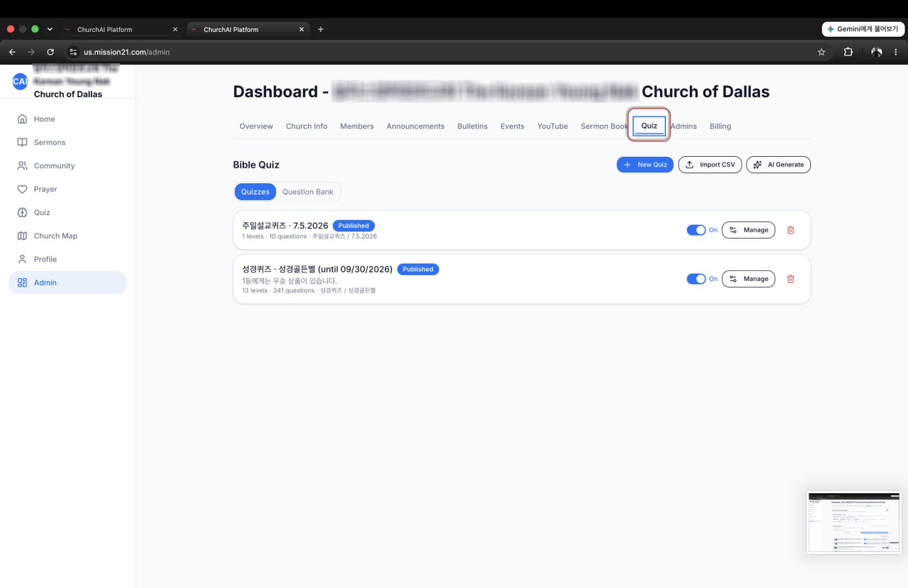The height and width of the screenshot is (588, 908).
Task: Delete the 성경골든벨 quiz via trash icon
Action: (x=791, y=279)
